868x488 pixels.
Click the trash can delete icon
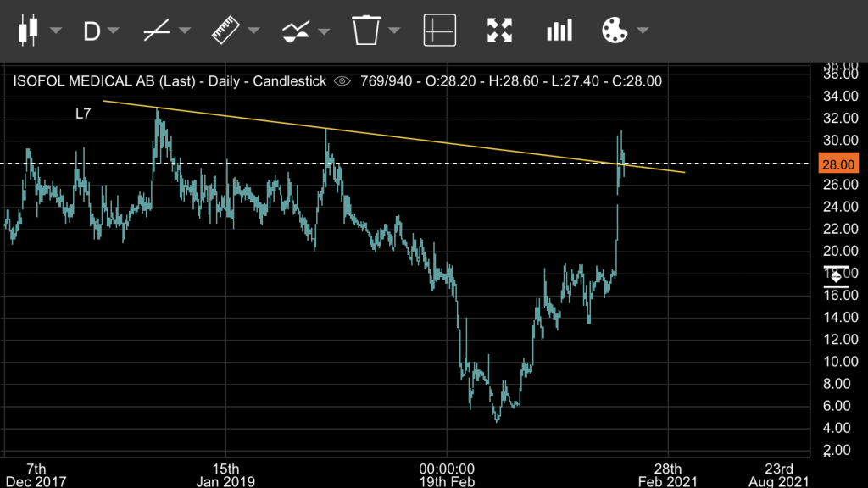pos(366,30)
